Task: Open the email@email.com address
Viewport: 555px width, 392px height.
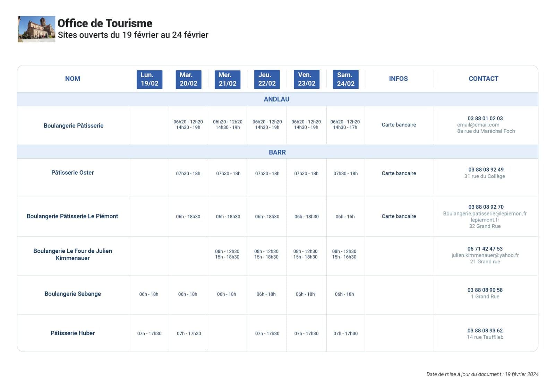Action: (x=478, y=125)
